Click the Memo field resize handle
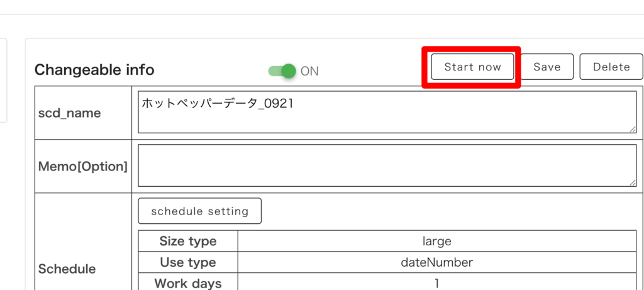This screenshot has height=290, width=644. click(632, 182)
